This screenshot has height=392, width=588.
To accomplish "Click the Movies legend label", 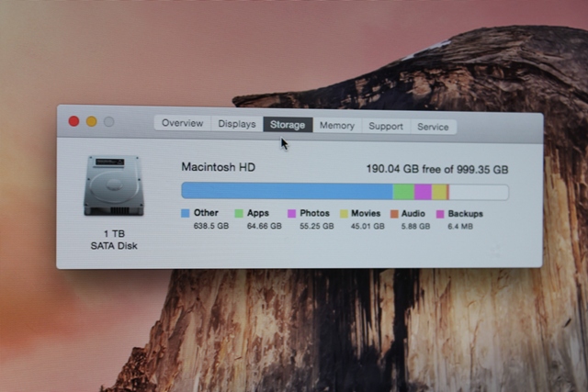I will [366, 214].
